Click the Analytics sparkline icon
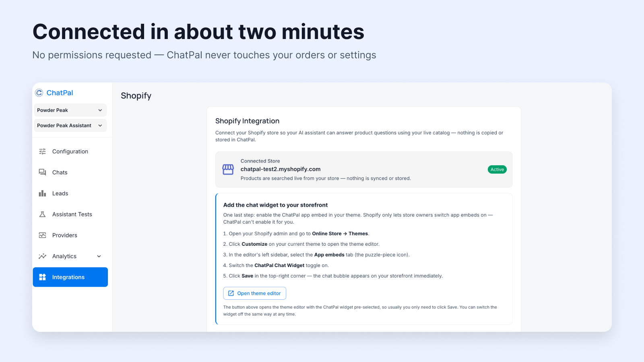The width and height of the screenshot is (644, 362). 42,256
